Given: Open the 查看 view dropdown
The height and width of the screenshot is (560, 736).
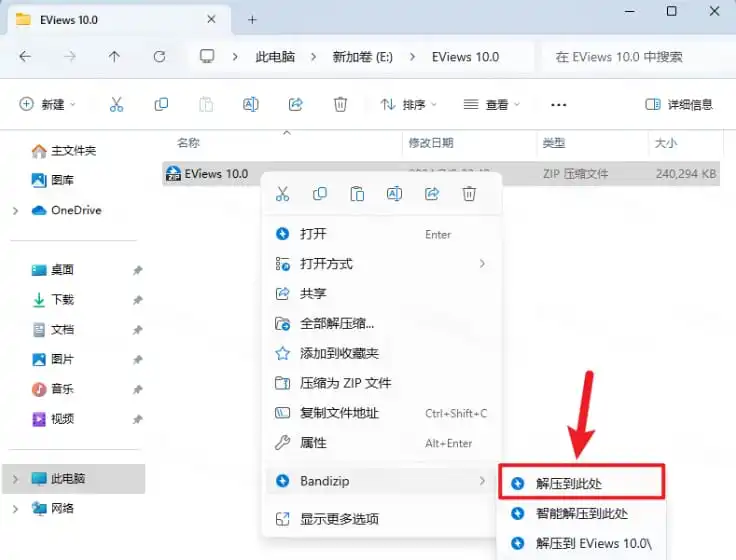Looking at the screenshot, I should [491, 104].
